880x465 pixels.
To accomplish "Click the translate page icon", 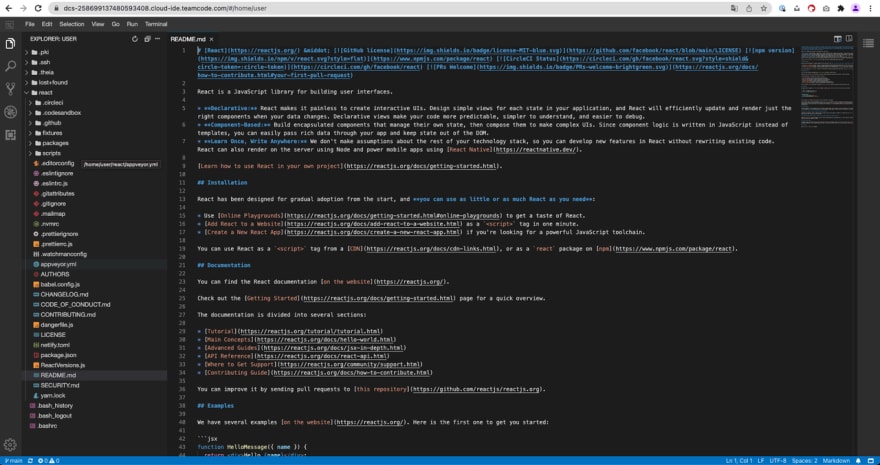I will point(734,8).
